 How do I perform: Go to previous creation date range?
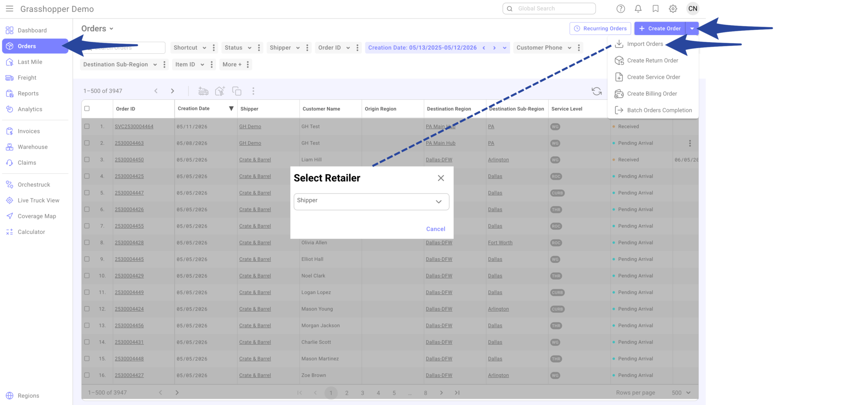(484, 48)
